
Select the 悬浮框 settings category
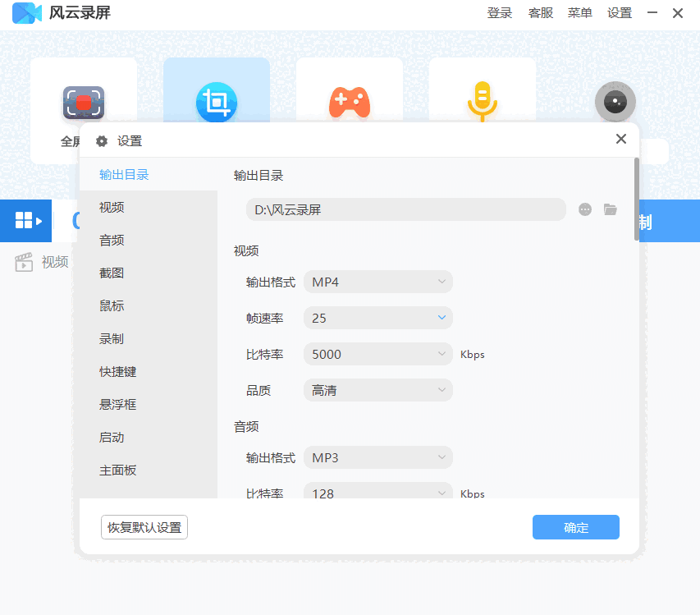click(149, 405)
